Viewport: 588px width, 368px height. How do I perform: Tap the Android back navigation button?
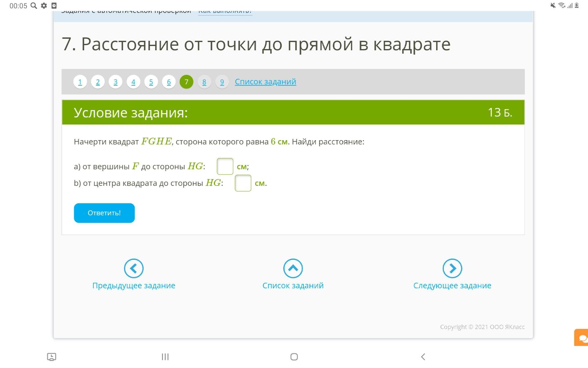click(423, 357)
